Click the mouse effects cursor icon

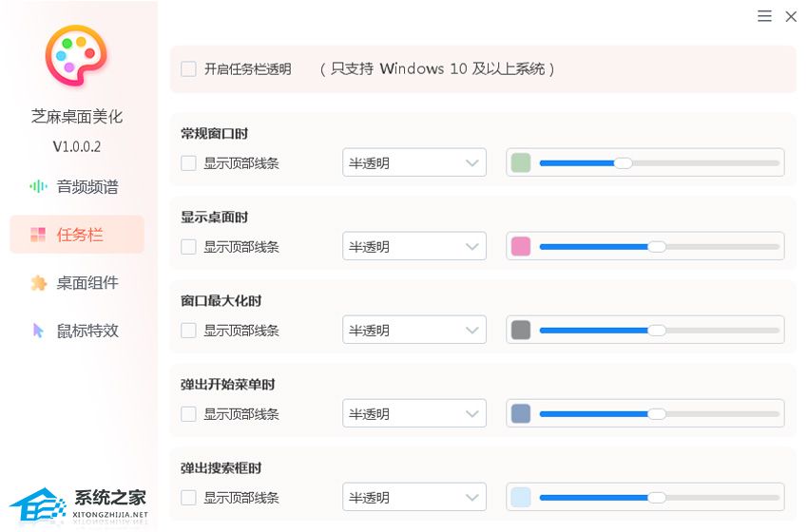(38, 331)
